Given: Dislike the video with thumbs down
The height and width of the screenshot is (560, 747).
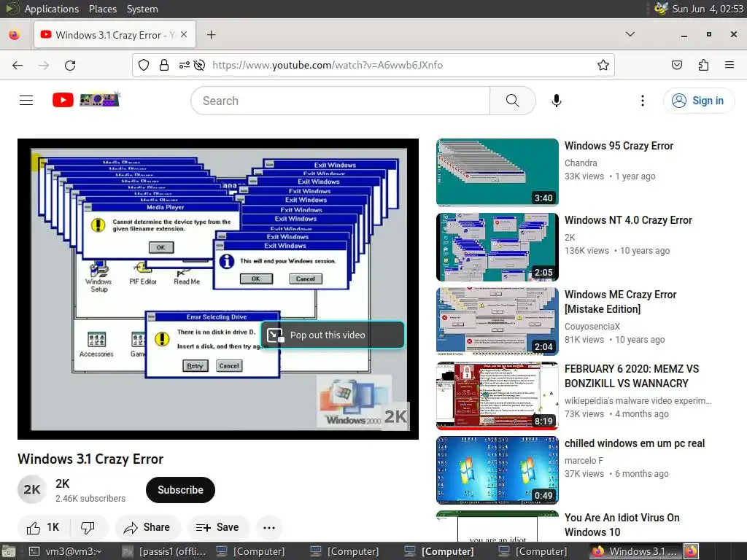Looking at the screenshot, I should tap(88, 527).
